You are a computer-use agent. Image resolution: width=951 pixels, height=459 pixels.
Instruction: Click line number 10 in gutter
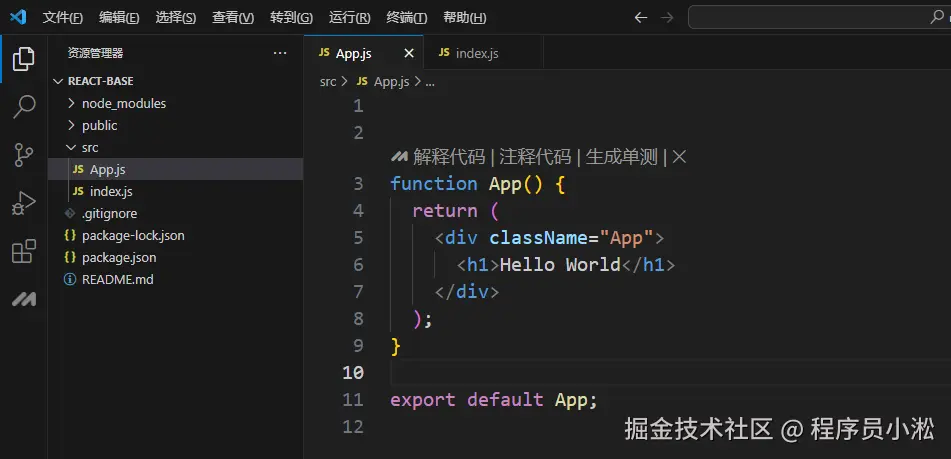pos(353,372)
